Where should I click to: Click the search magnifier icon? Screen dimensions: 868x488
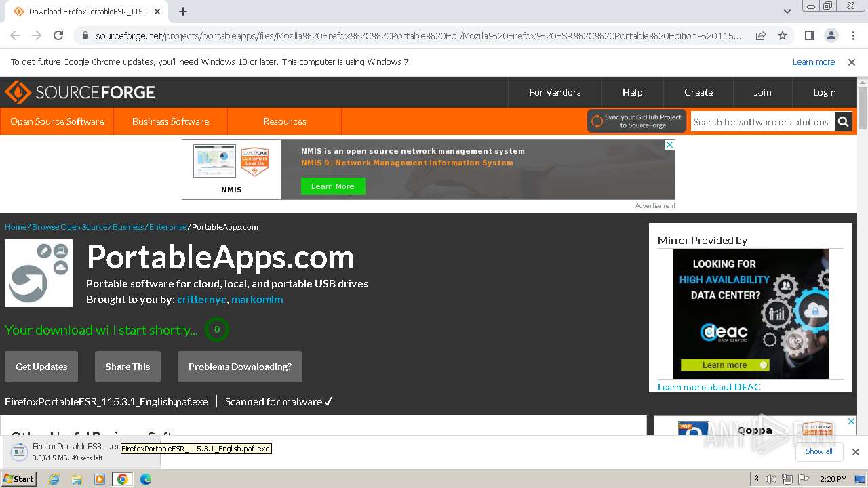click(843, 122)
